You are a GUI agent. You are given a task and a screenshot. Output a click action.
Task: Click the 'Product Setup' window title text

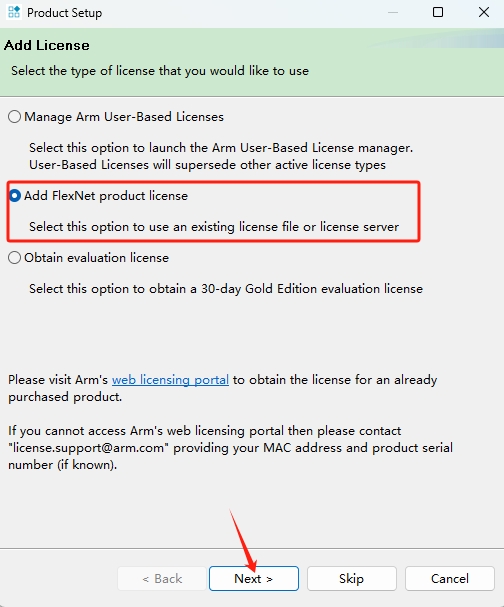(x=65, y=13)
